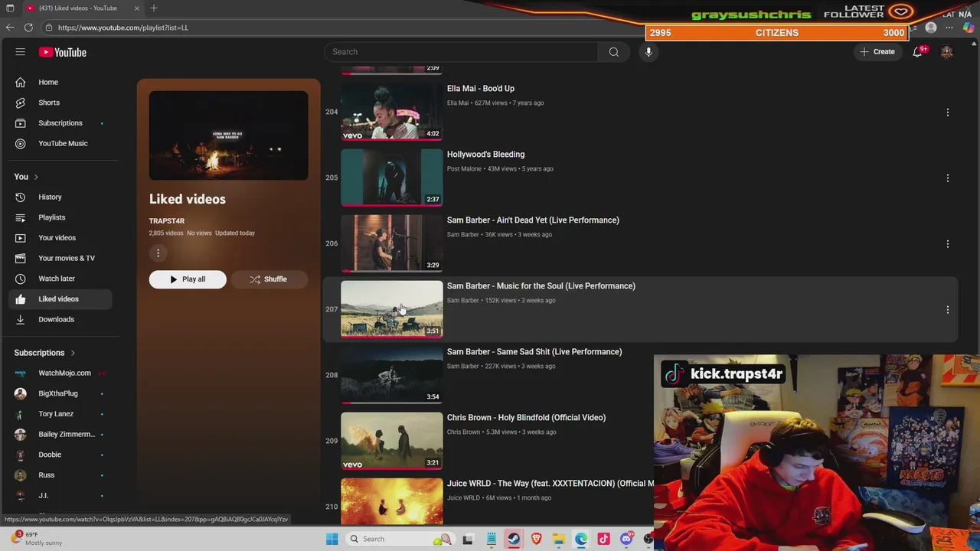
Task: Go to YouTube home via logo
Action: click(63, 52)
